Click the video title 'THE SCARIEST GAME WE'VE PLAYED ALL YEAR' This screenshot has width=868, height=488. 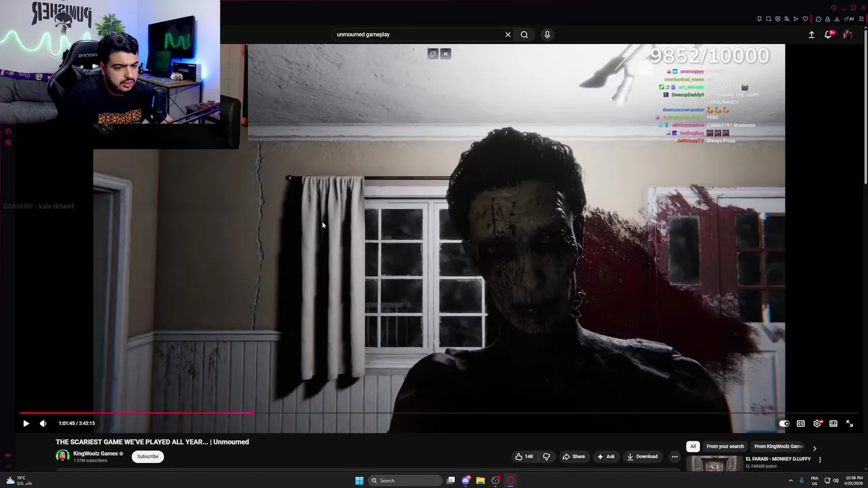152,442
